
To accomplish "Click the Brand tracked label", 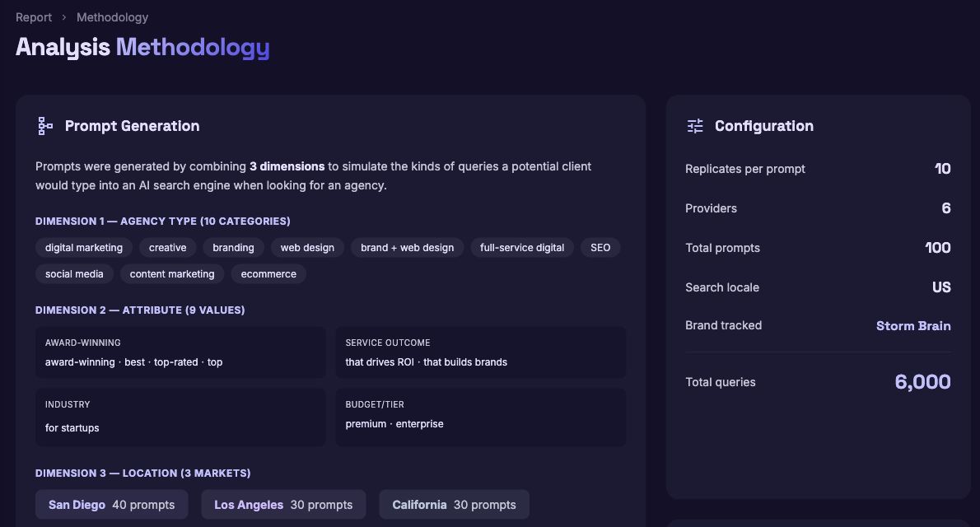I will click(723, 325).
